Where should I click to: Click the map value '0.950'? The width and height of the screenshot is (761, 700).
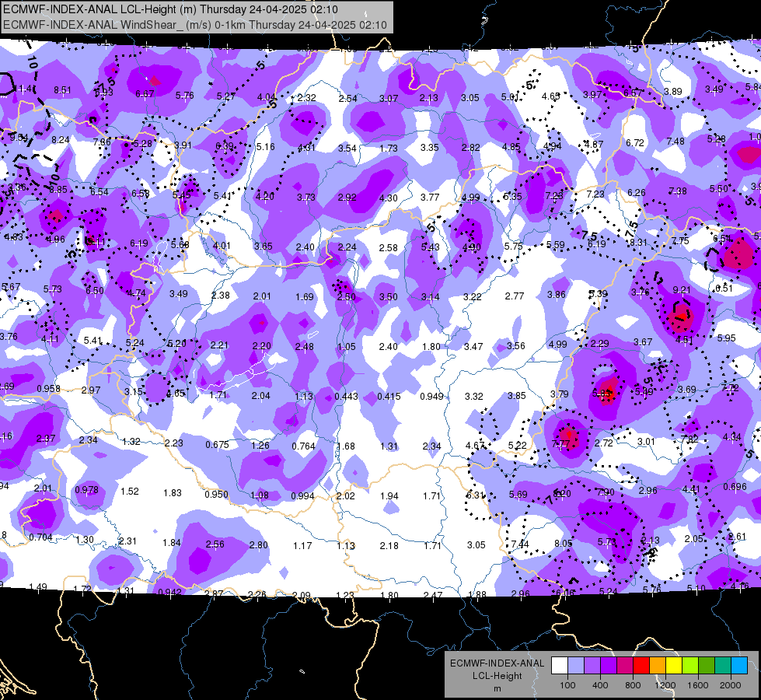(216, 494)
